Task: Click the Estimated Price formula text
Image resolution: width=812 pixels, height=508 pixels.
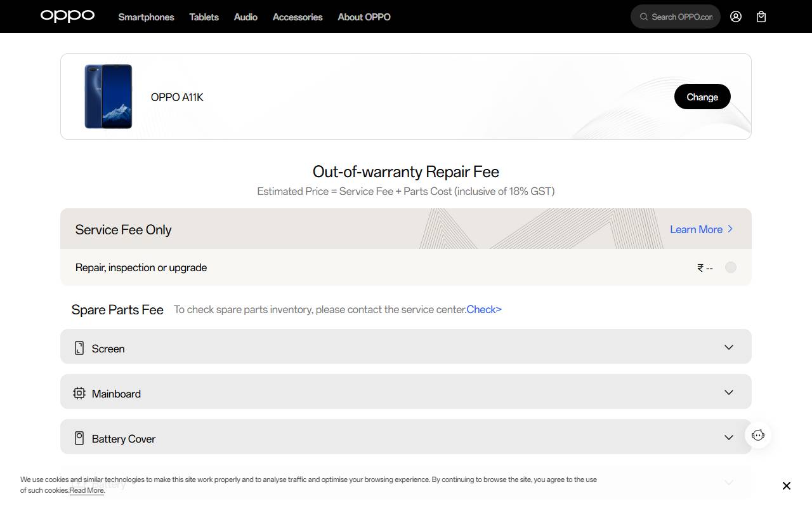Action: [x=406, y=191]
